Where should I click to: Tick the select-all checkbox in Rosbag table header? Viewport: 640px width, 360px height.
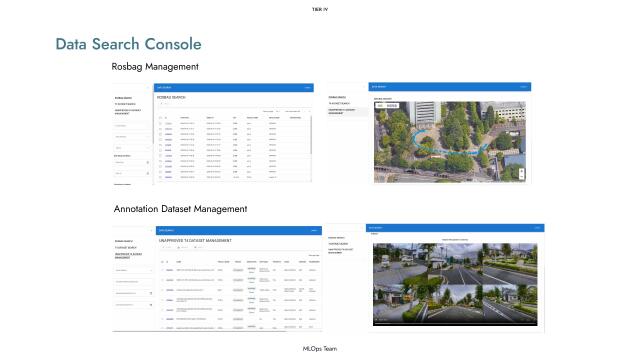(160, 118)
